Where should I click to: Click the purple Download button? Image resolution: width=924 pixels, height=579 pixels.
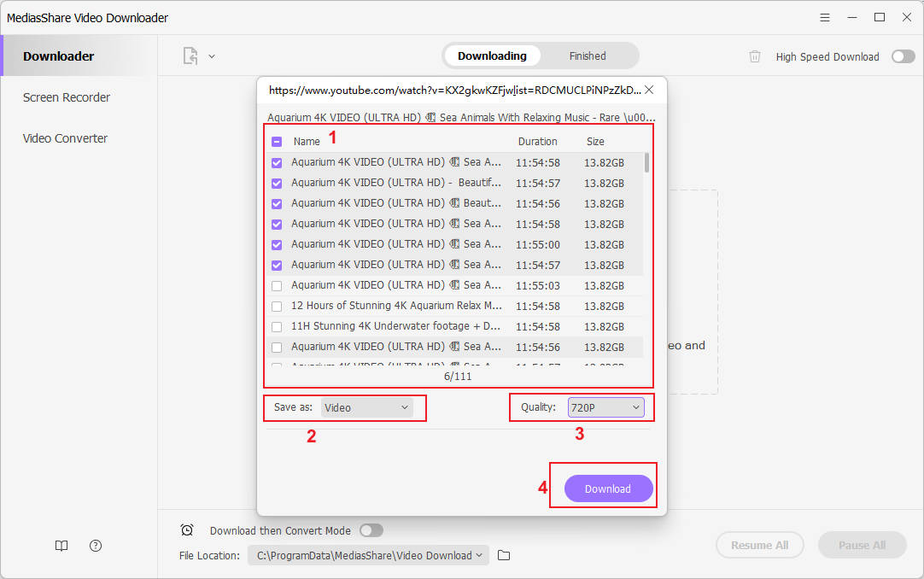point(608,488)
